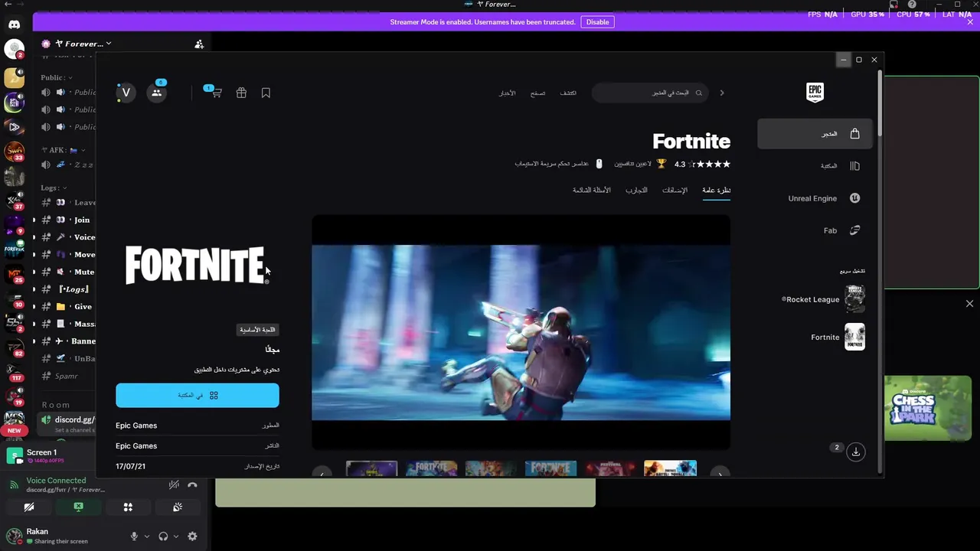Select the Forever server icon in Discord
Image resolution: width=980 pixels, height=551 pixels.
point(14,248)
